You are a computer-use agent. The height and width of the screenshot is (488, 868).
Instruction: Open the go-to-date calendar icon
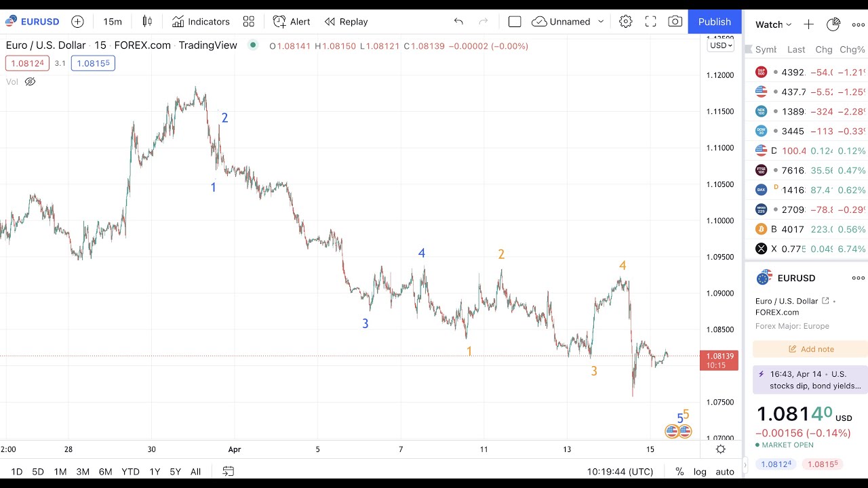[x=229, y=471]
